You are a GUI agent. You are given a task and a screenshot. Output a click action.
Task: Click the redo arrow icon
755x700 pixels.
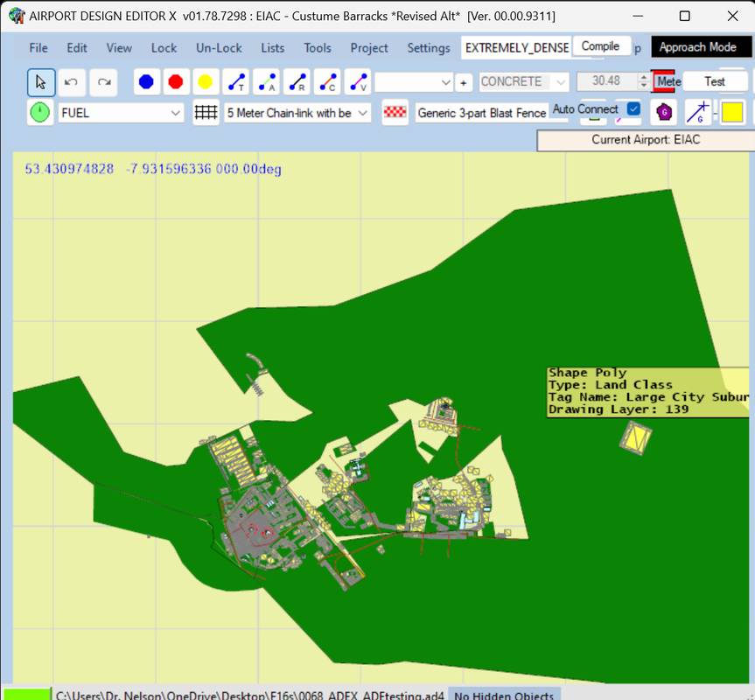[x=104, y=82]
